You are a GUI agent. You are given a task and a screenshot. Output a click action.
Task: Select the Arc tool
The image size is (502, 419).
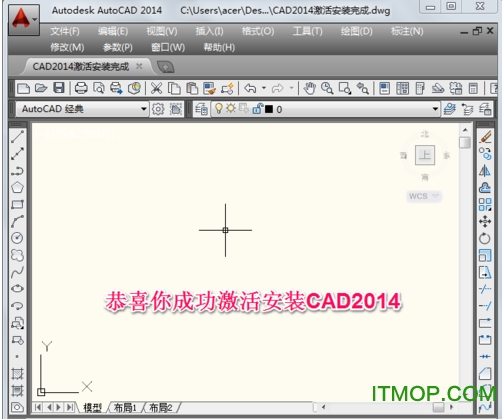[17, 221]
